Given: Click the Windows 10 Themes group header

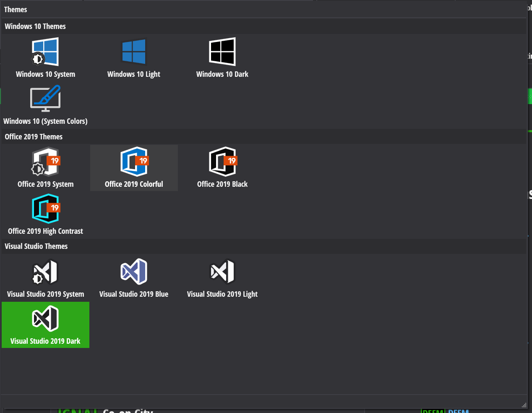Looking at the screenshot, I should [35, 26].
